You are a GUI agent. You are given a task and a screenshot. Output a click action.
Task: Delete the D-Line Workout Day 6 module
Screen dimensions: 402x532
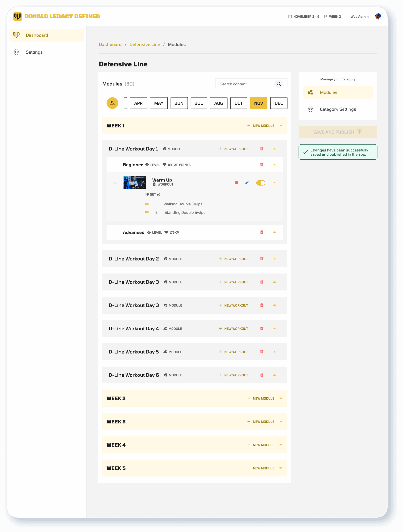point(262,375)
